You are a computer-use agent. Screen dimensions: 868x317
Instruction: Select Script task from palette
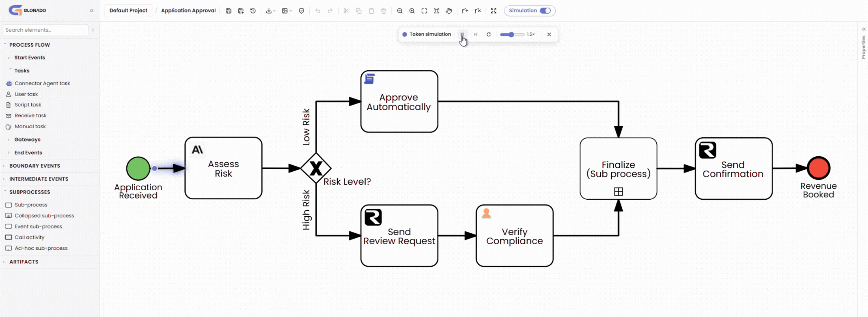coord(24,105)
